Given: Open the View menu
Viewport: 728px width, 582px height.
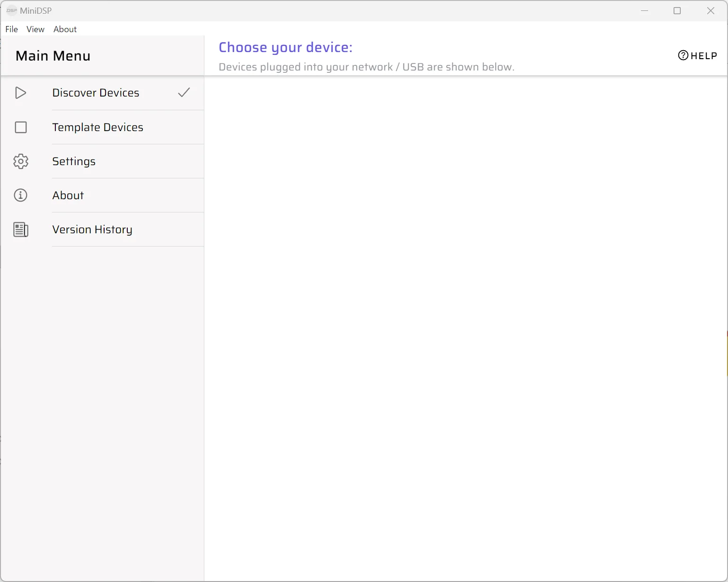Looking at the screenshot, I should pos(35,29).
